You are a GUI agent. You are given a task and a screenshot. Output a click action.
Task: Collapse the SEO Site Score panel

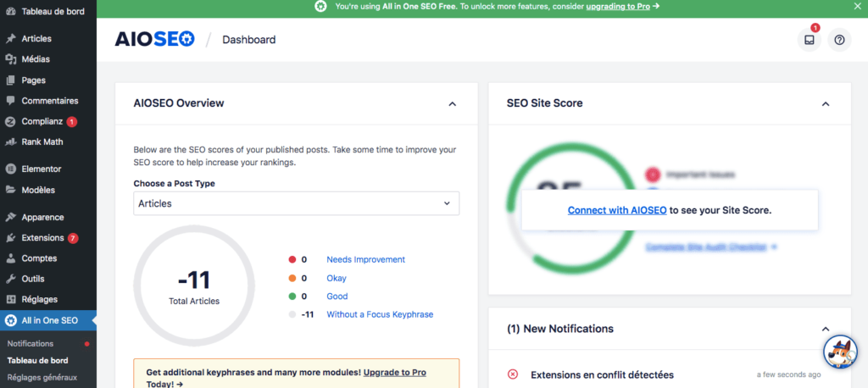[826, 103]
